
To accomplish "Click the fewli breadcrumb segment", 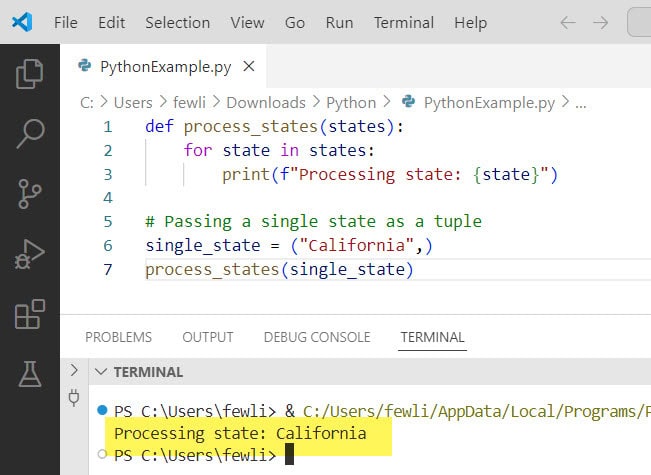I will [189, 103].
